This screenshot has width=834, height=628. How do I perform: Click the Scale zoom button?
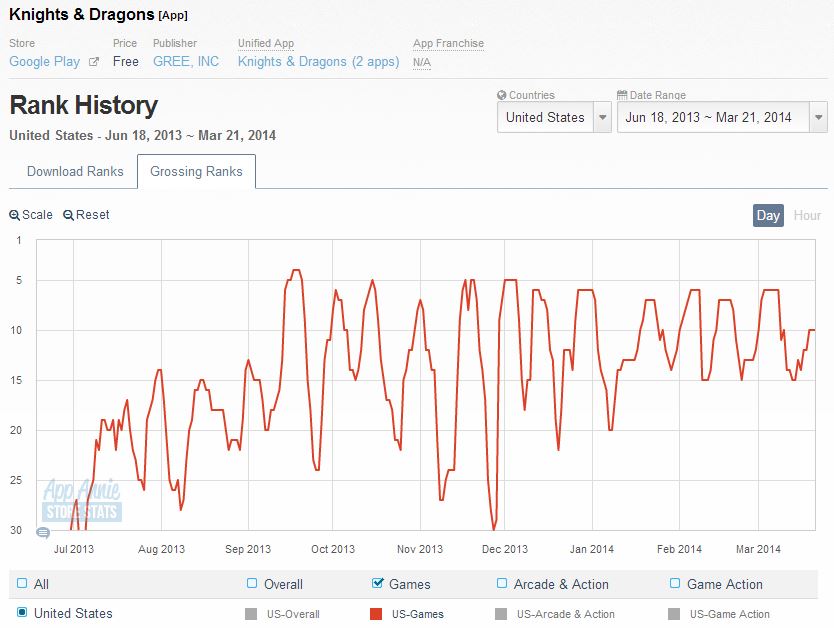[x=31, y=215]
